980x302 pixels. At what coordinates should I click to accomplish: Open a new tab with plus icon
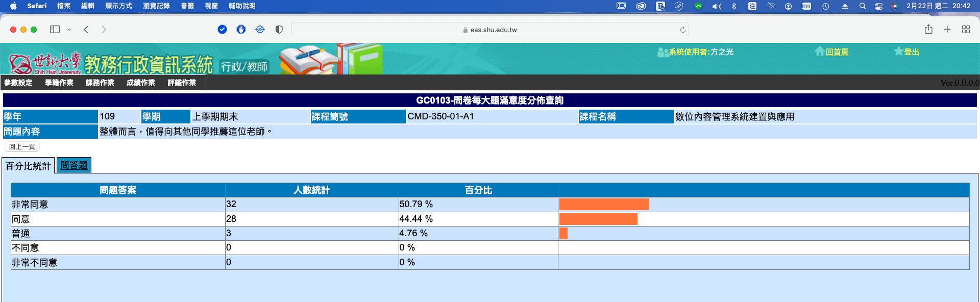(x=947, y=30)
